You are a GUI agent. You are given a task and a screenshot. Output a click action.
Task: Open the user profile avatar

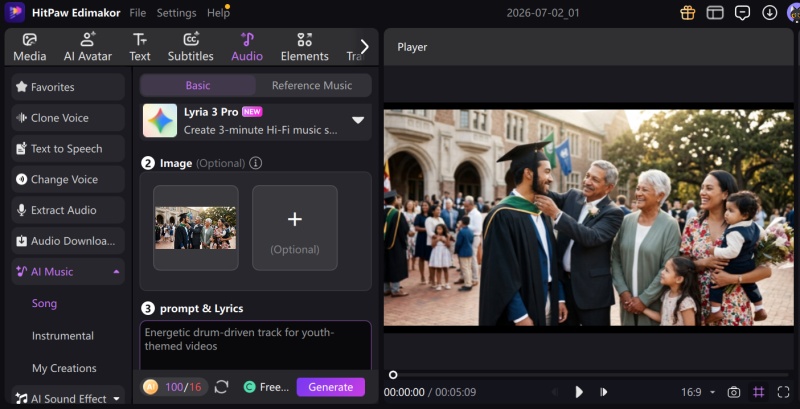(x=793, y=13)
